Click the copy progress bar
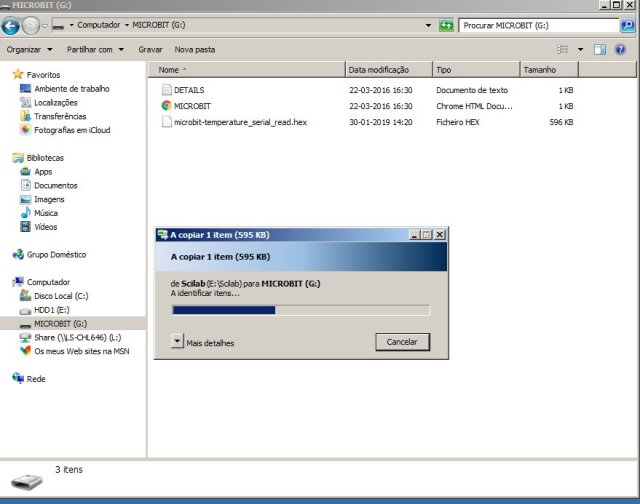Image resolution: width=640 pixels, height=504 pixels. [300, 310]
